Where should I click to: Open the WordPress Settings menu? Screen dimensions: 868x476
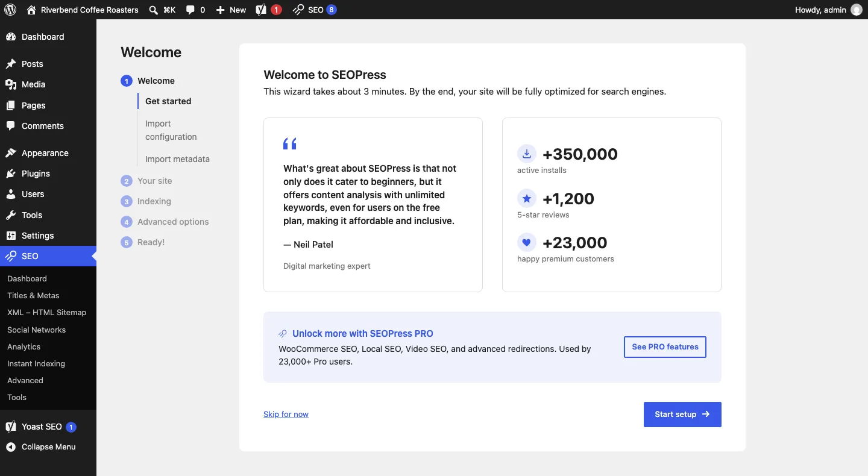[x=48, y=236]
